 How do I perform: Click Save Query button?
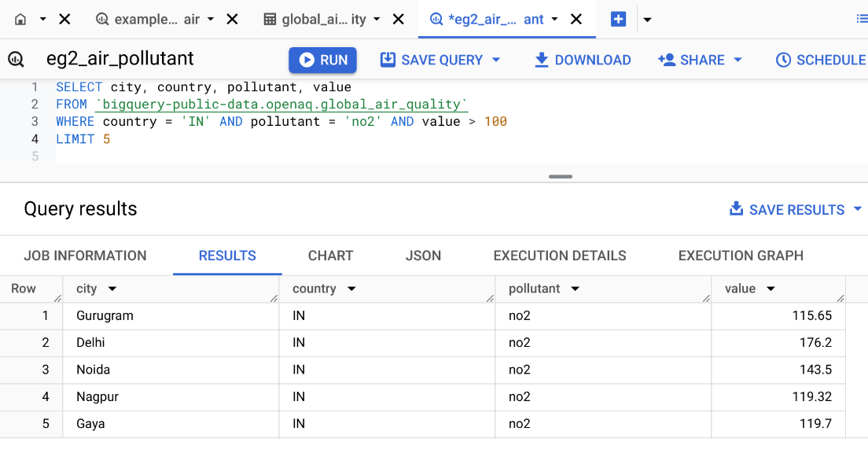tap(432, 60)
